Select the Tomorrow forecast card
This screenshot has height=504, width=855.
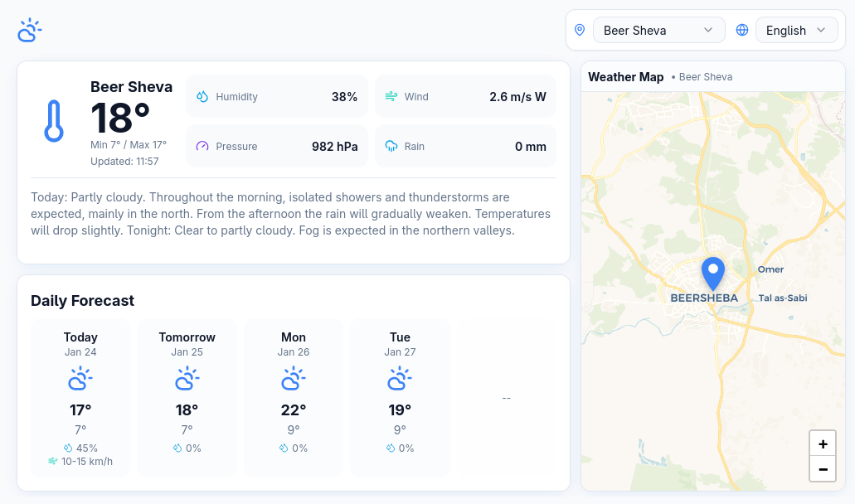[x=187, y=397]
